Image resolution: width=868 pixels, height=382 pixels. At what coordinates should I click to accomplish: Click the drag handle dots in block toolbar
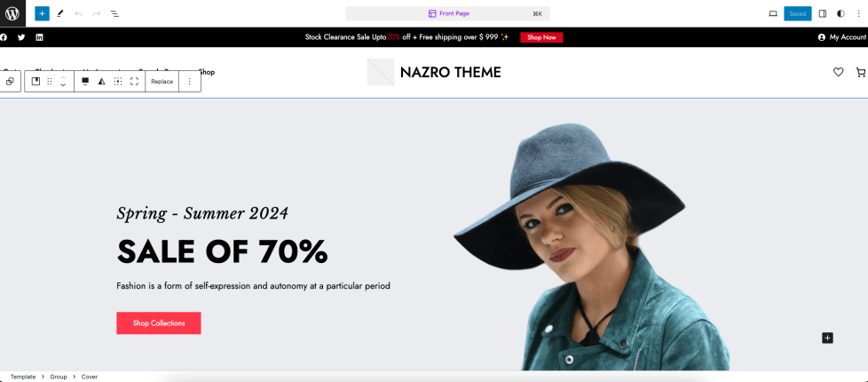(50, 82)
